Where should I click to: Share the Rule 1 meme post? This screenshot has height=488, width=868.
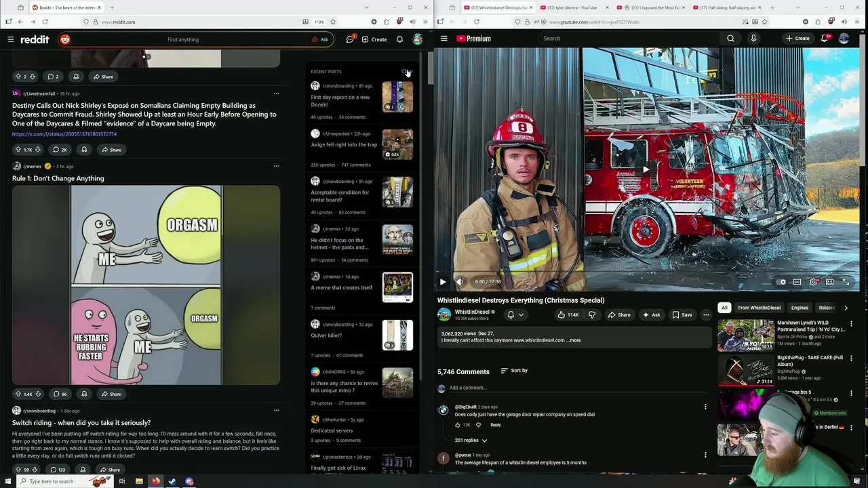pos(111,394)
